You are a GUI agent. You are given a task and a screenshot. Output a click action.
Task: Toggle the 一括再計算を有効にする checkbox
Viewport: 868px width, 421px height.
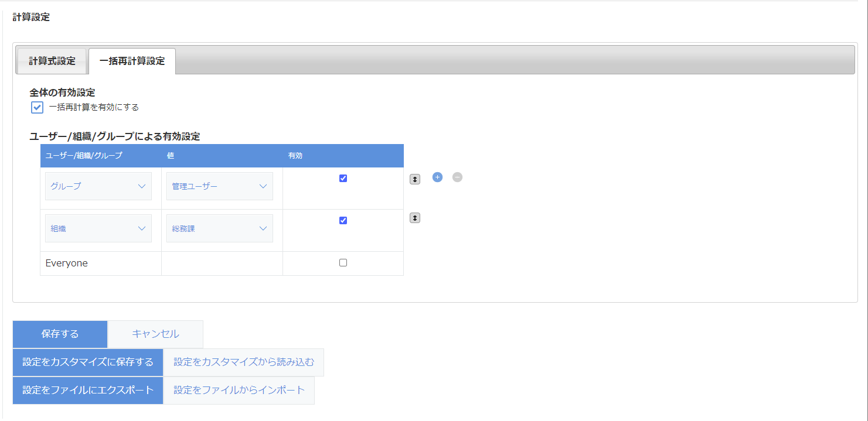pos(38,108)
